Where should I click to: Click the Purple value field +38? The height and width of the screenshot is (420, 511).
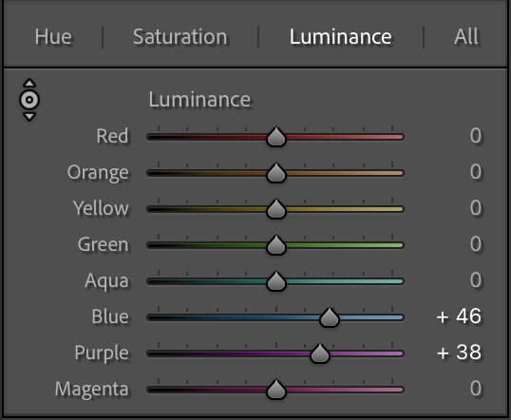(x=459, y=353)
